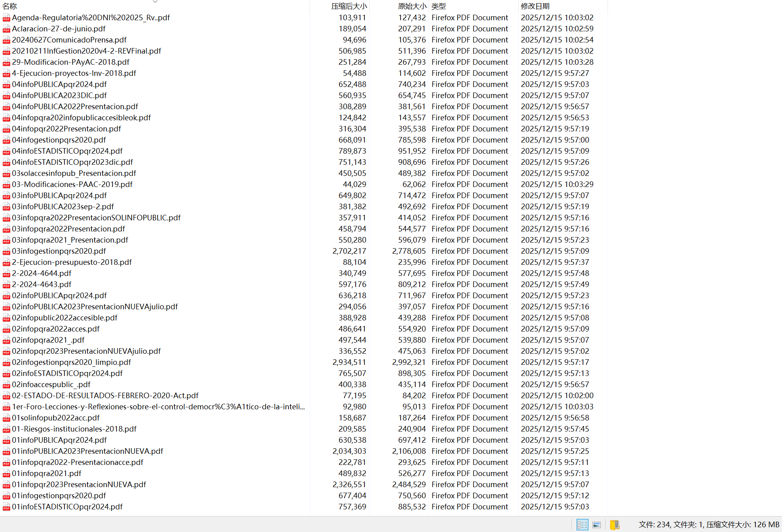Click PDF icon of 2-2024-4644.pdf

tap(6, 274)
